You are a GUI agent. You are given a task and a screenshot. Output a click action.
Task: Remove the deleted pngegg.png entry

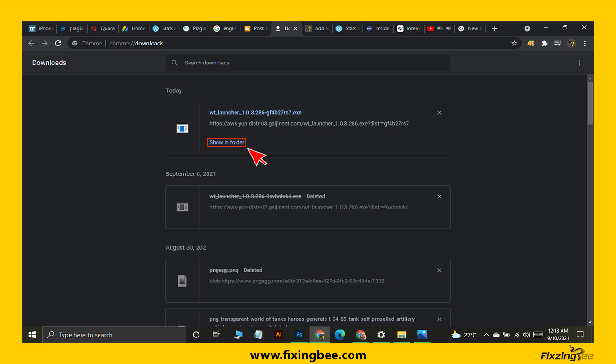(439, 270)
